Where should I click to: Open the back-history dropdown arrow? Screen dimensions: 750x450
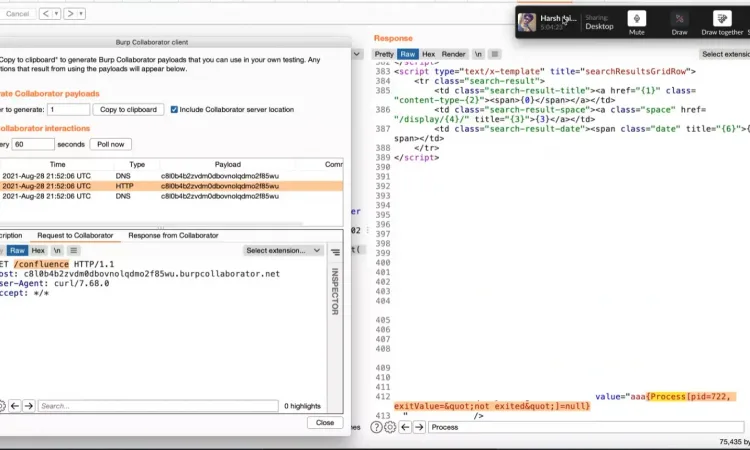coord(56,14)
